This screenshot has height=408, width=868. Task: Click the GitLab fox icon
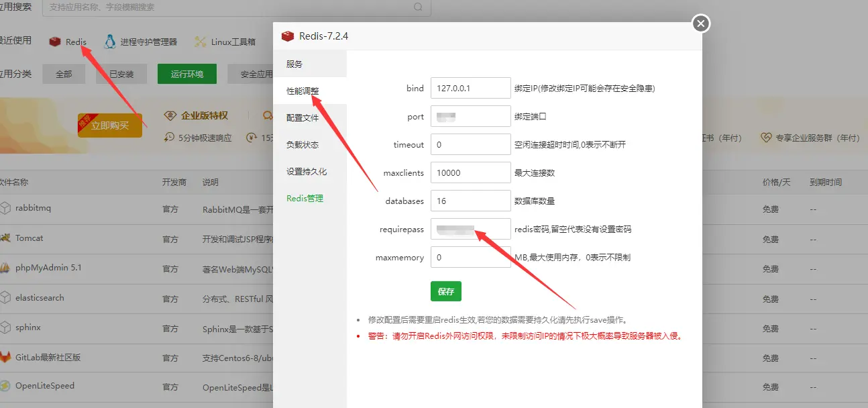tap(5, 357)
